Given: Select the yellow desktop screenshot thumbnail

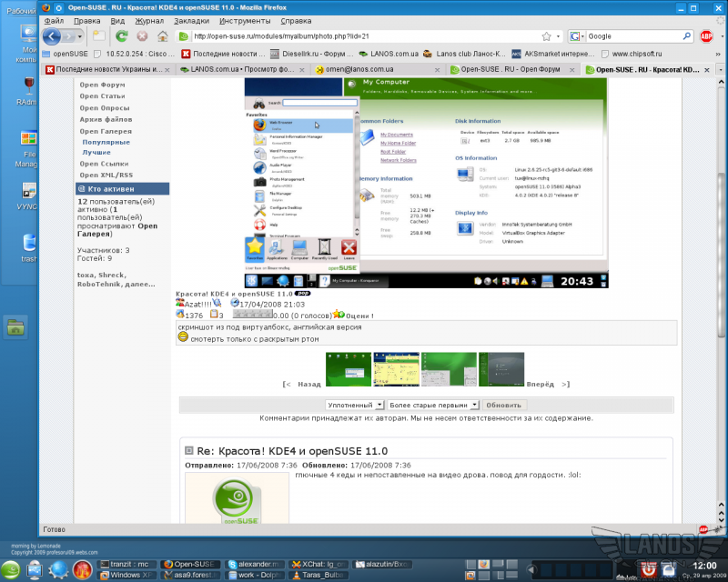Looking at the screenshot, I should [396, 369].
